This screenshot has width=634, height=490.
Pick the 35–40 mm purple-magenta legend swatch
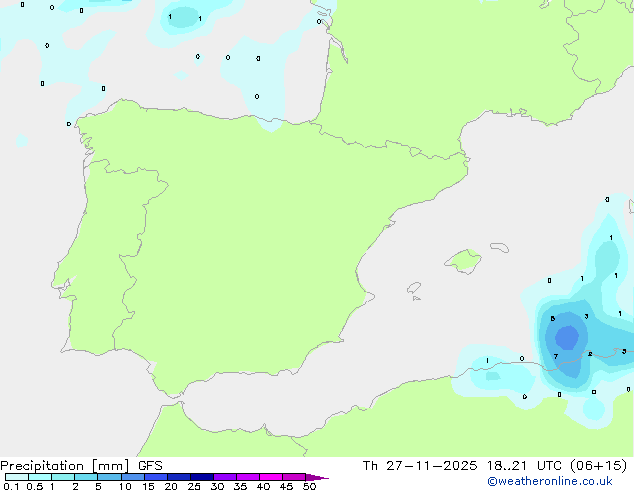248,477
